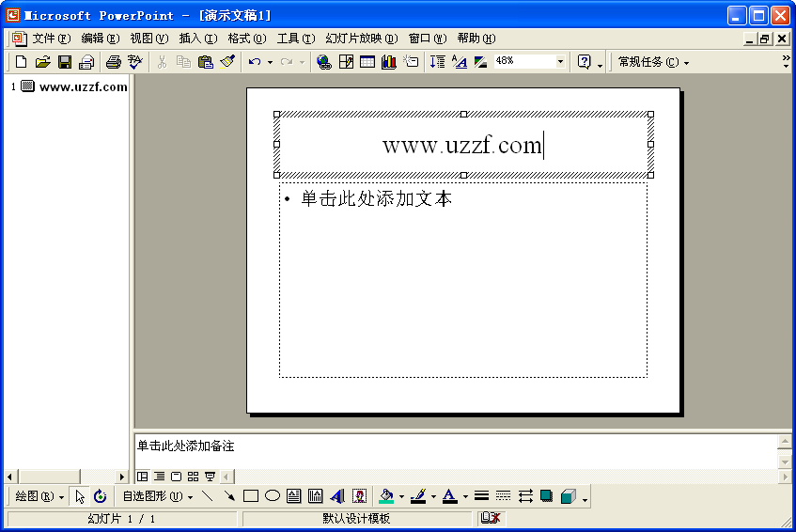Screen dimensions: 796x532
Task: Insert hyperlink using globe icon
Action: point(324,62)
